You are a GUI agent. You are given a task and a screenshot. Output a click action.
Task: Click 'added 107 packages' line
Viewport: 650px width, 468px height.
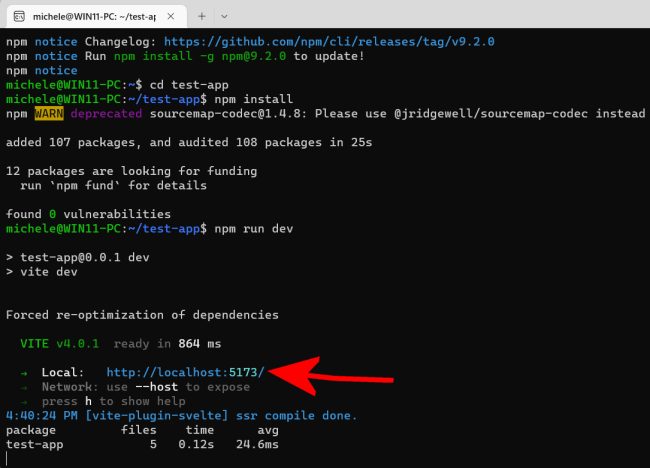(189, 142)
